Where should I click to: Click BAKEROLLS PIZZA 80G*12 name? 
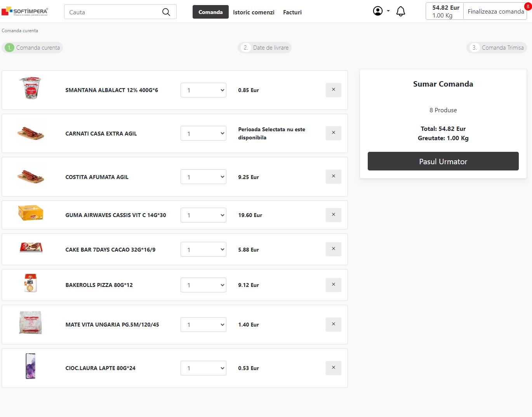99,285
